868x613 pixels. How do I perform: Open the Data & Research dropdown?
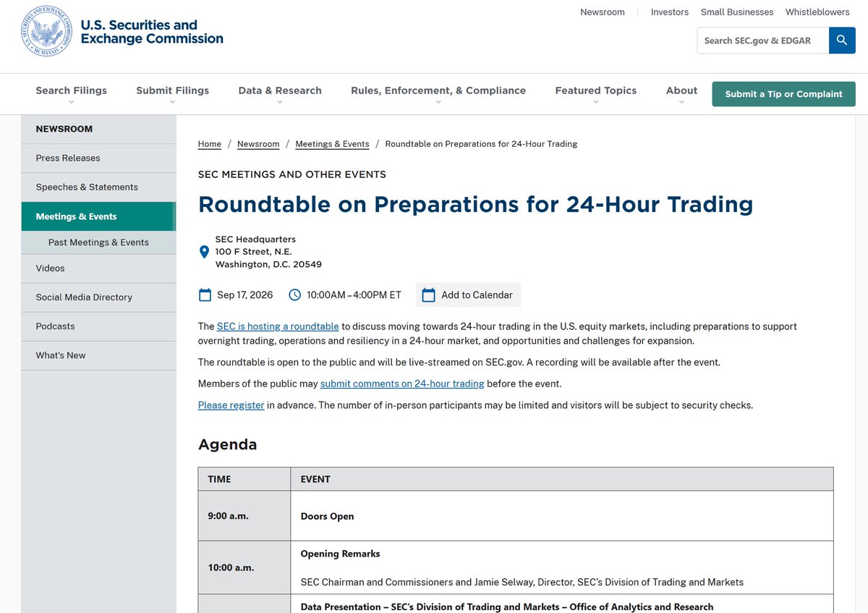click(280, 93)
